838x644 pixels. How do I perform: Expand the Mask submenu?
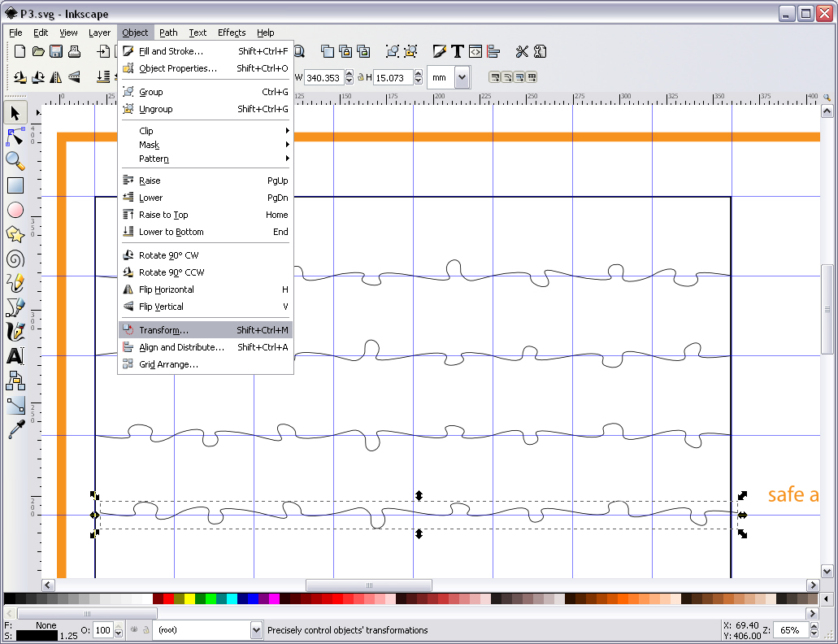coord(206,145)
